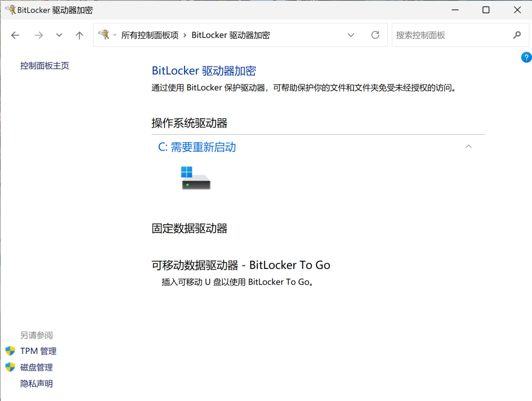Click the search magnifier icon

click(517, 35)
